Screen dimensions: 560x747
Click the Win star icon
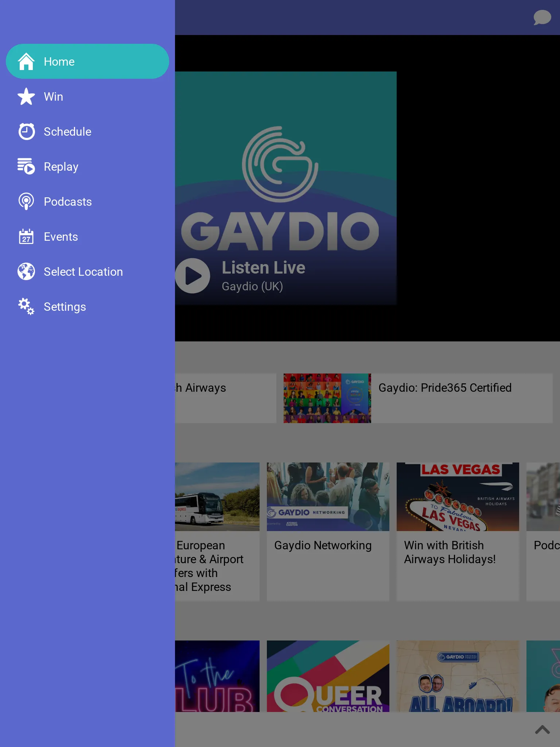click(26, 96)
